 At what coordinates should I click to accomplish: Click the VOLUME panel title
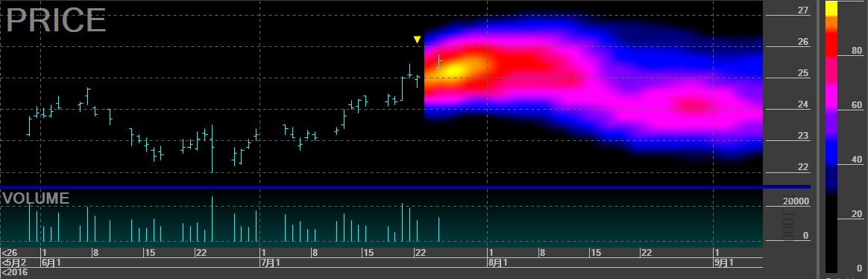[x=36, y=198]
